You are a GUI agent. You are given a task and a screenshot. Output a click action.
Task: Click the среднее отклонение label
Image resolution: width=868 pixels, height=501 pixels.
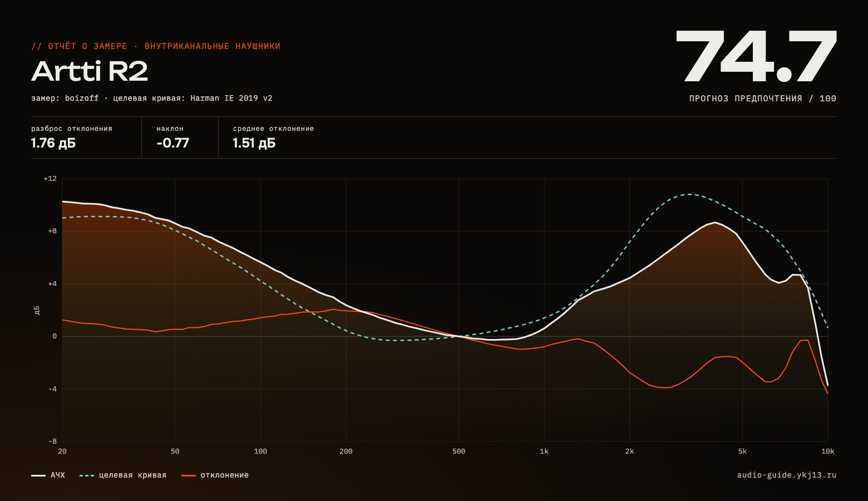coord(273,129)
